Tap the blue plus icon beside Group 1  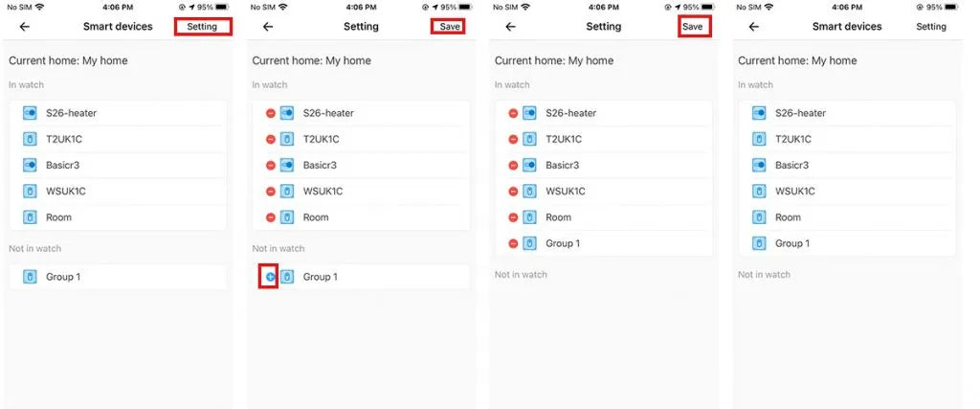pos(270,277)
